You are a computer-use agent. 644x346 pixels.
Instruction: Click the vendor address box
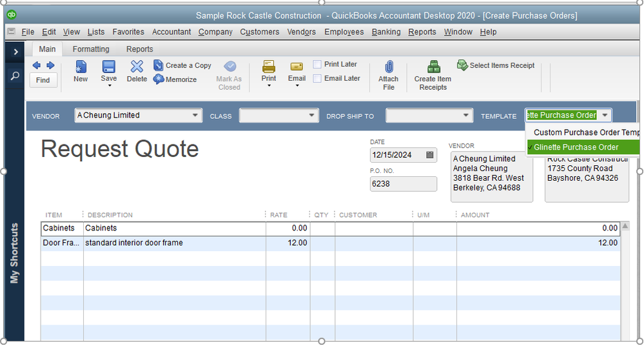pyautogui.click(x=492, y=178)
